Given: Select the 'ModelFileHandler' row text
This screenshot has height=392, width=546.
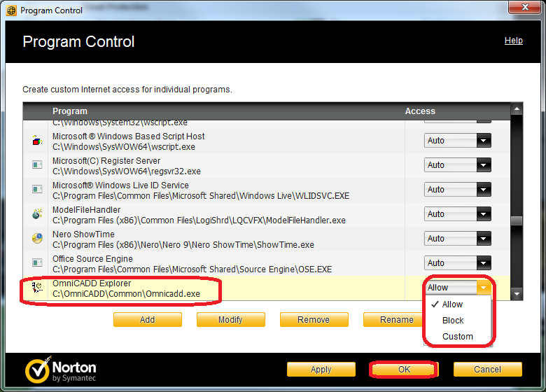Looking at the screenshot, I should (x=86, y=210).
